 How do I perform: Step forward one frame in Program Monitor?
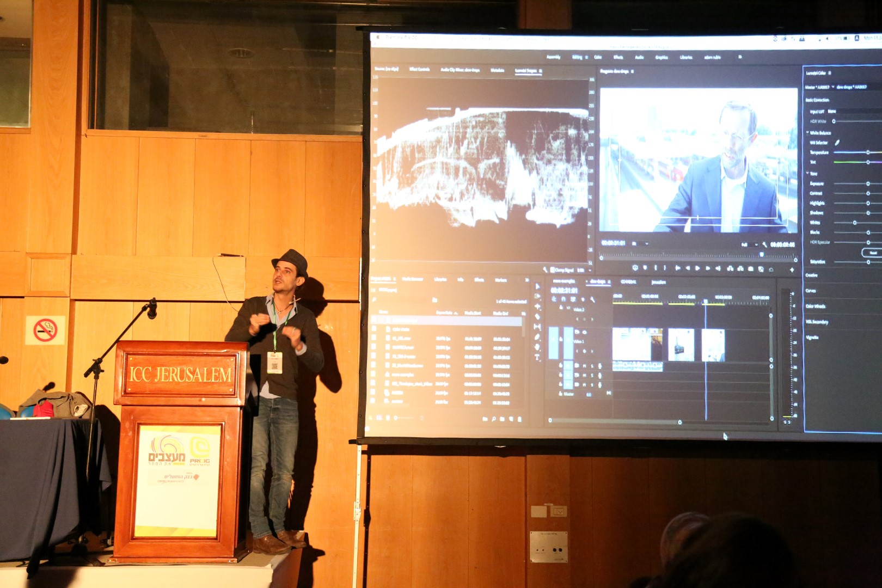point(708,268)
